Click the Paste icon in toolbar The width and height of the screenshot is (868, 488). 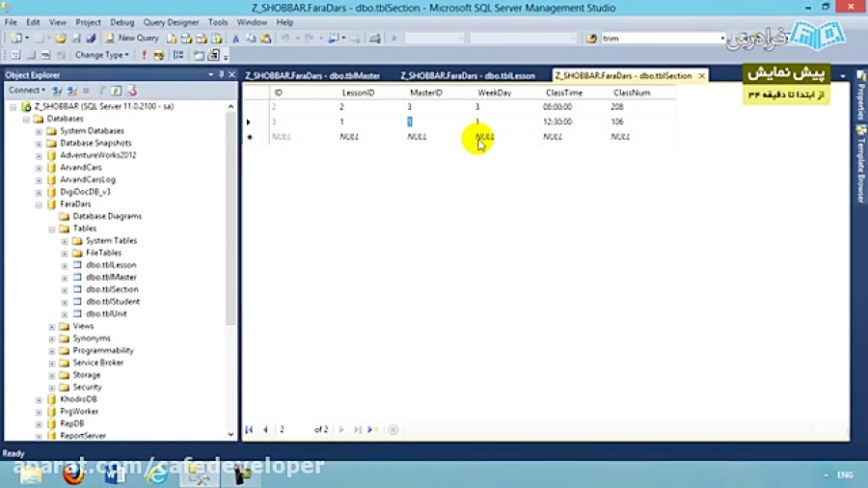point(266,39)
